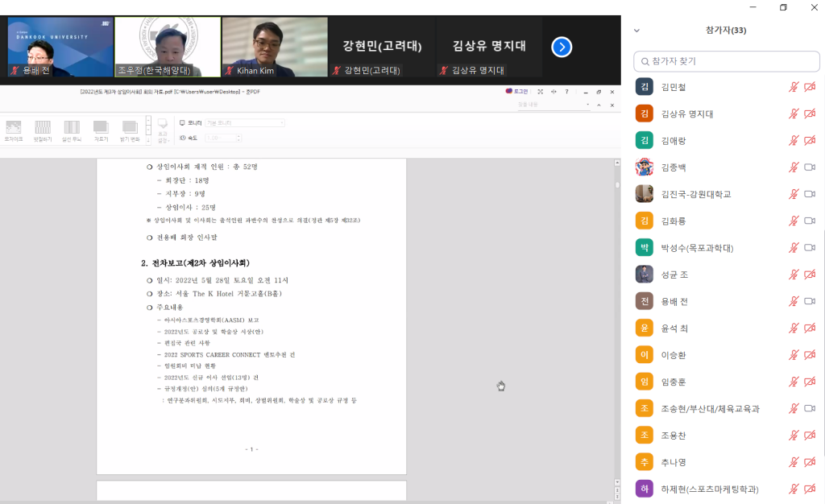Click the next arrow in the video gallery
Screen dimensions: 825x504
(x=562, y=48)
